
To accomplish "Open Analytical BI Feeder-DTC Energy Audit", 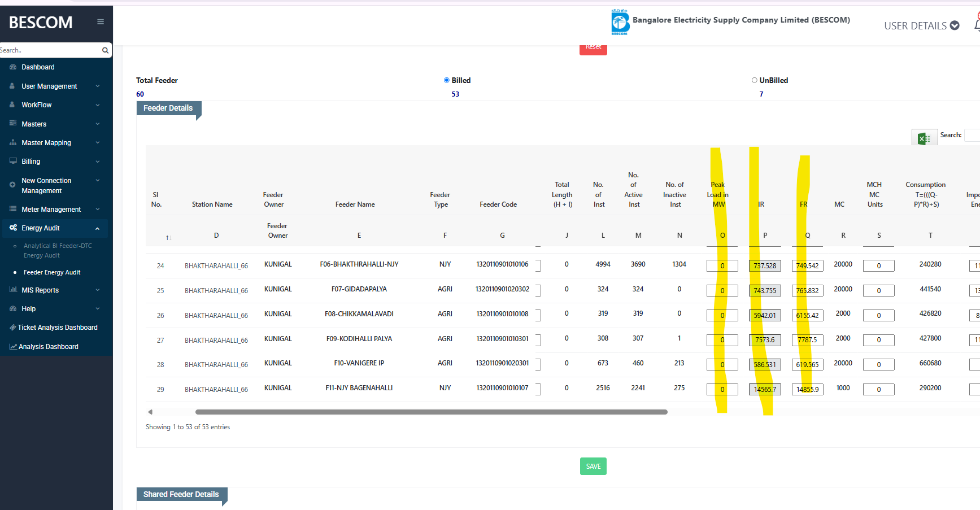I will pos(58,250).
